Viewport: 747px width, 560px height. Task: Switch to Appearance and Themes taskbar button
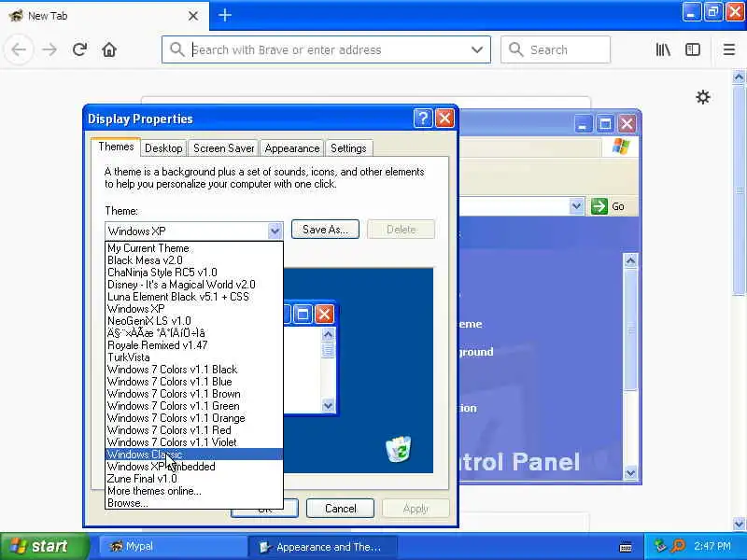click(x=322, y=547)
